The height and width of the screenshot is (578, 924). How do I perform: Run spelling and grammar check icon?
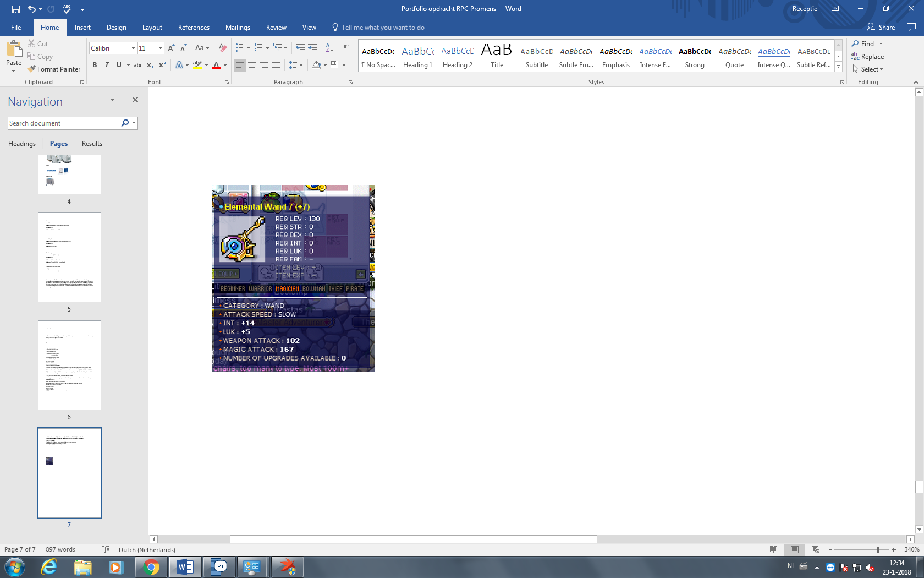67,9
